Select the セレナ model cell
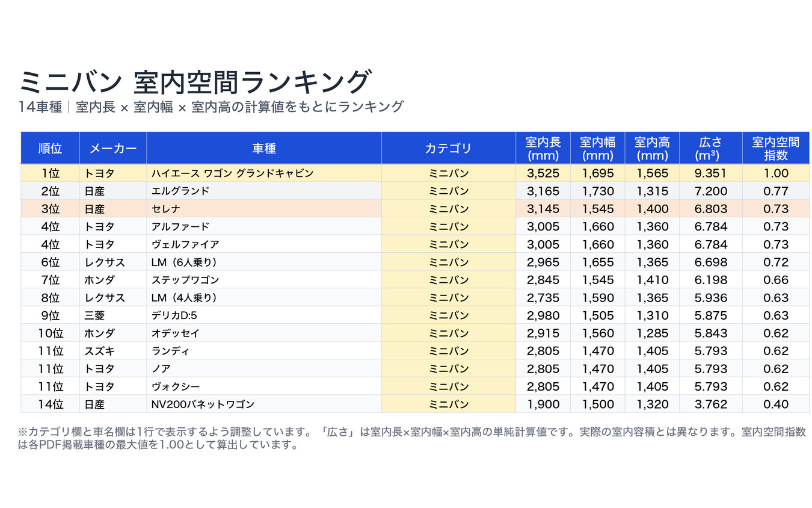The height and width of the screenshot is (508, 812). [264, 209]
